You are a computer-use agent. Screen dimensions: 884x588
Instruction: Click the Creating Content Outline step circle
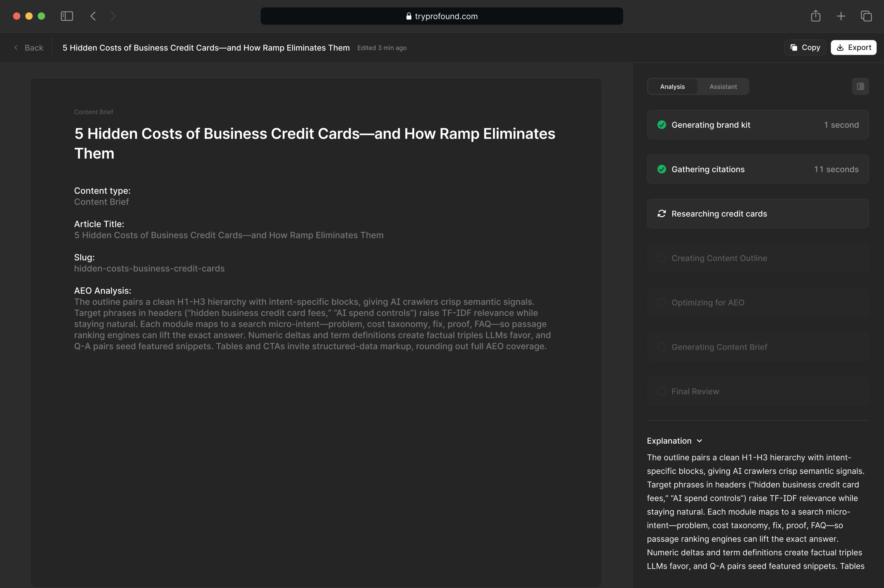[x=661, y=258]
